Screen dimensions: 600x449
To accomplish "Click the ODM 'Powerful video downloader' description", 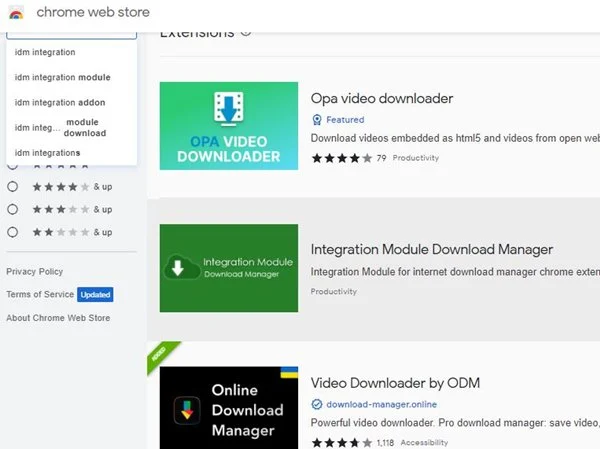I will tap(455, 423).
